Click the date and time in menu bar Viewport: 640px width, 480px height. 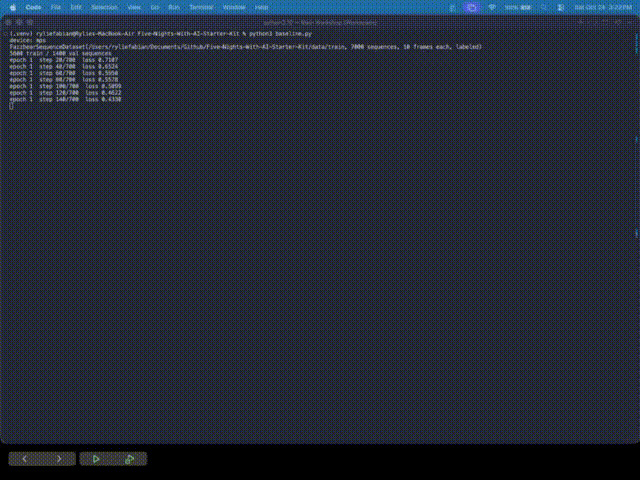tap(603, 7)
